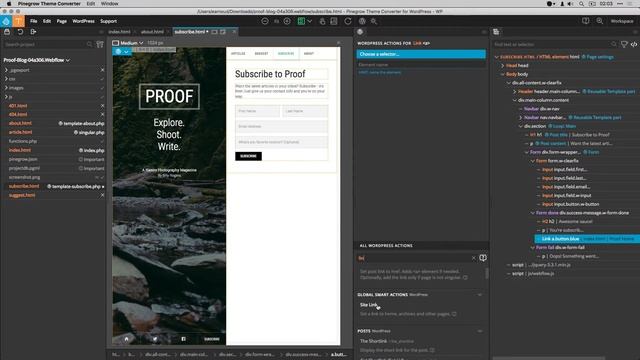The width and height of the screenshot is (640, 360).
Task: Click the file filter icon beside project search
Action: coord(100,44)
